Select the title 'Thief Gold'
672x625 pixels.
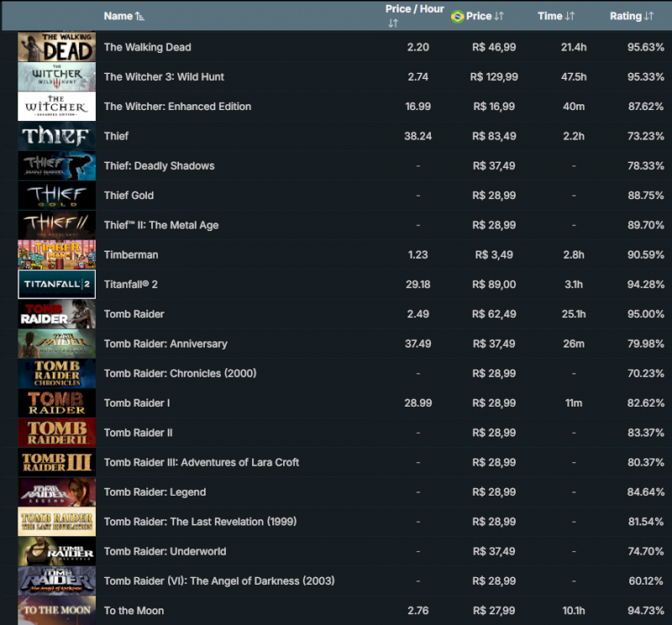click(129, 196)
